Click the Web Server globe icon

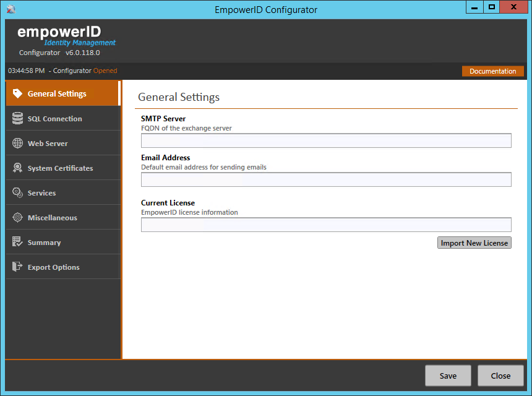[17, 143]
